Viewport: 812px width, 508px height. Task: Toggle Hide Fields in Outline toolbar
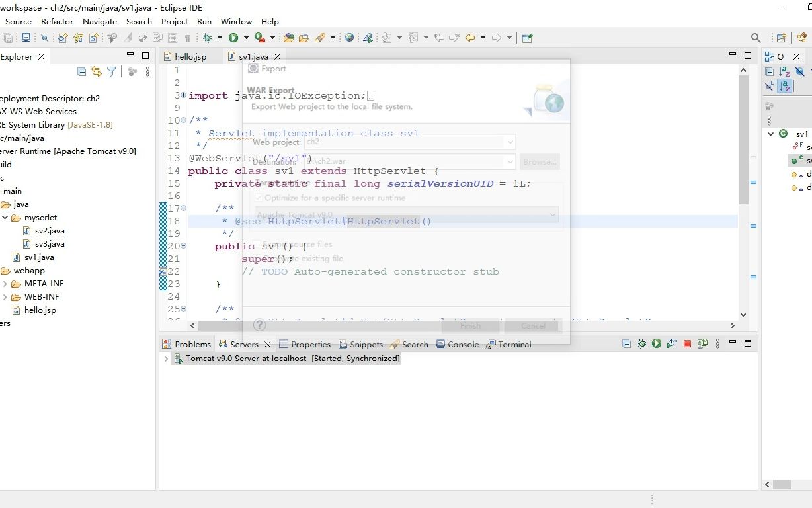pos(799,72)
